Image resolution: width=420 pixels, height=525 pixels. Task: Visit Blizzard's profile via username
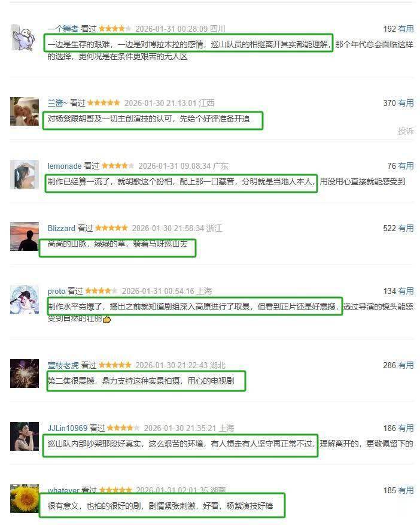[61, 228]
